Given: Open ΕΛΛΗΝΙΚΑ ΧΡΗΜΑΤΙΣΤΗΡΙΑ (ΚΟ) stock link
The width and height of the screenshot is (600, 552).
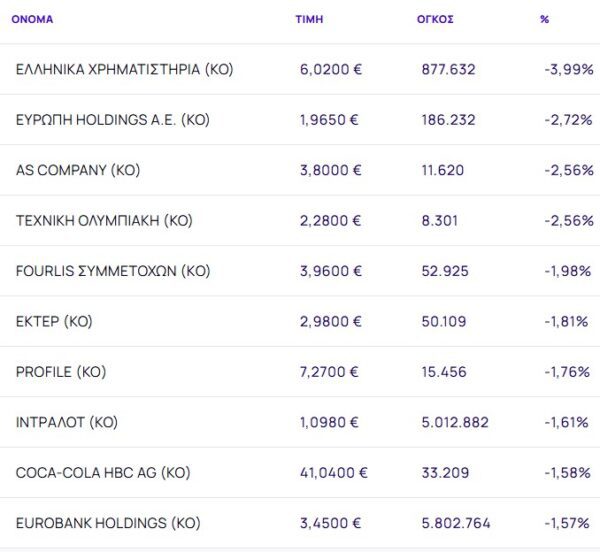Looking at the screenshot, I should 124,69.
